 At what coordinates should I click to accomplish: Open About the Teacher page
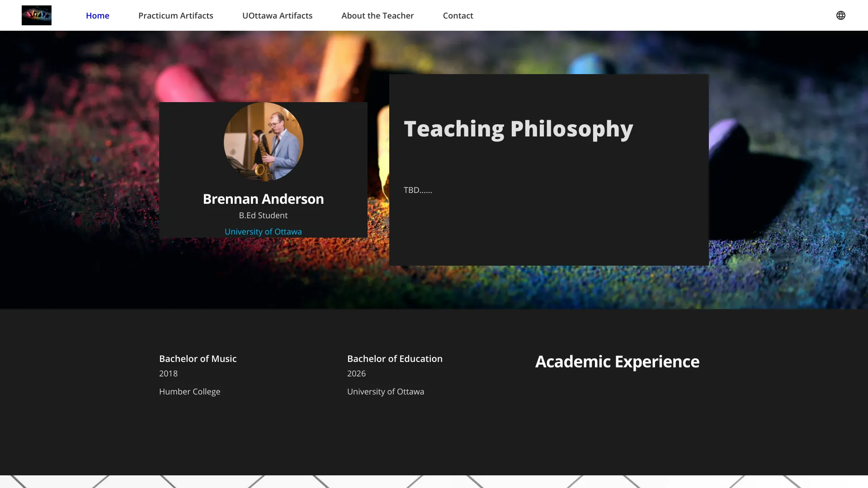(x=377, y=15)
